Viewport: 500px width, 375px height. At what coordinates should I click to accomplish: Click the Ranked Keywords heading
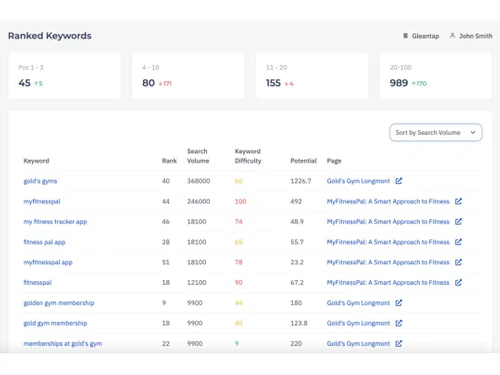click(50, 36)
